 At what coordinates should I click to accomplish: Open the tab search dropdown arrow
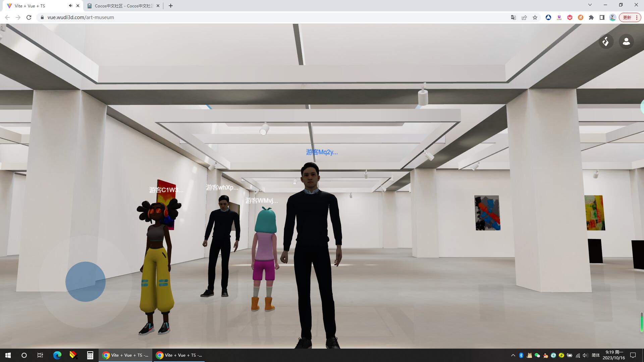pos(590,5)
